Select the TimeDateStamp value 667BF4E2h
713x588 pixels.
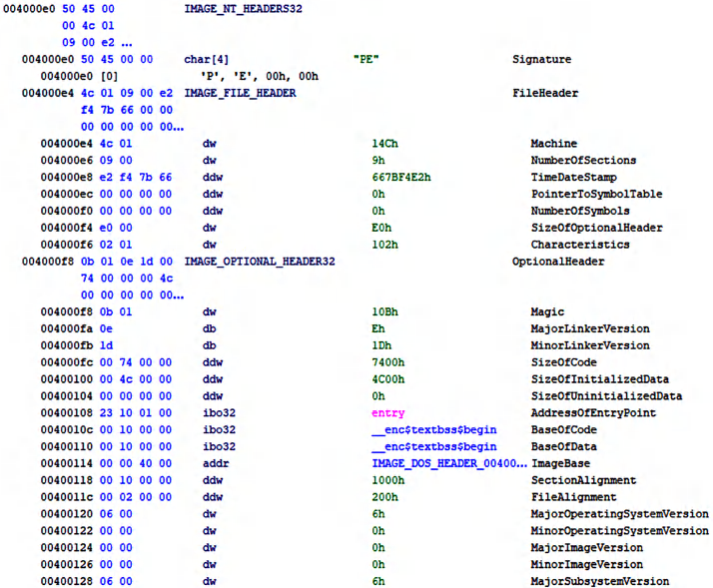(401, 178)
